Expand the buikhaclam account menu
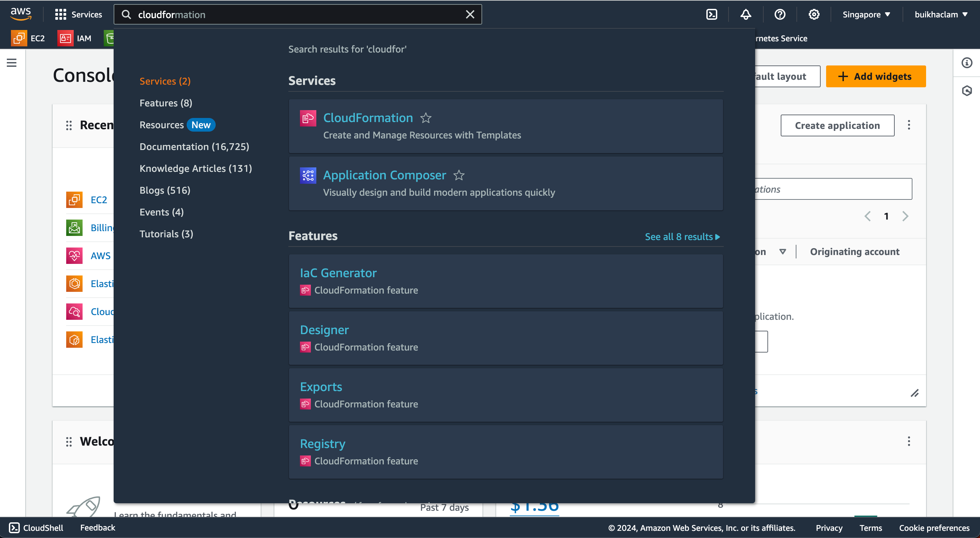Image resolution: width=980 pixels, height=538 pixels. click(941, 14)
